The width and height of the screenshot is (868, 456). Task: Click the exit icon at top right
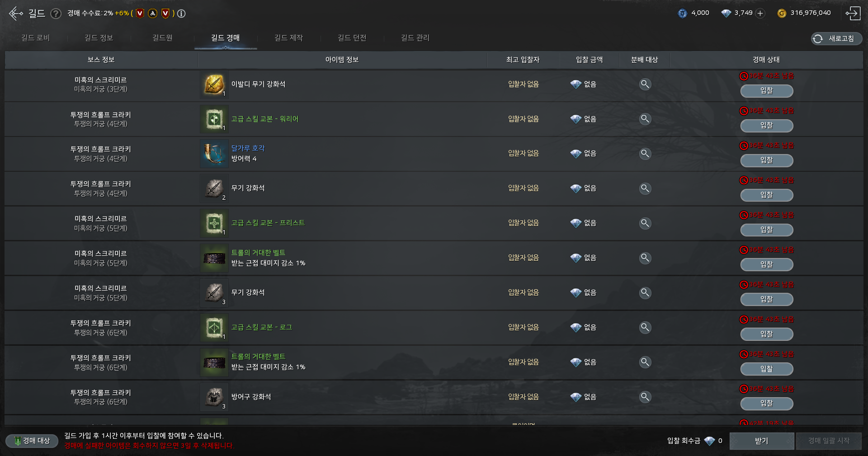(853, 13)
